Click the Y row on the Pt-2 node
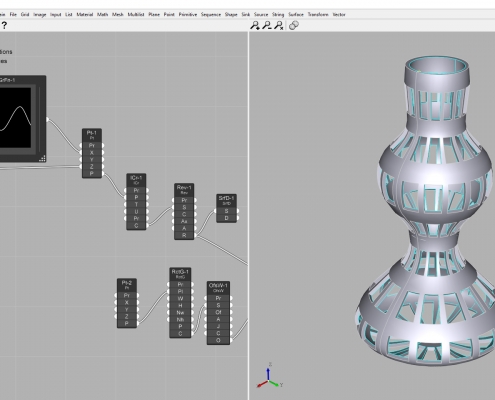The height and width of the screenshot is (400, 495). (127, 309)
